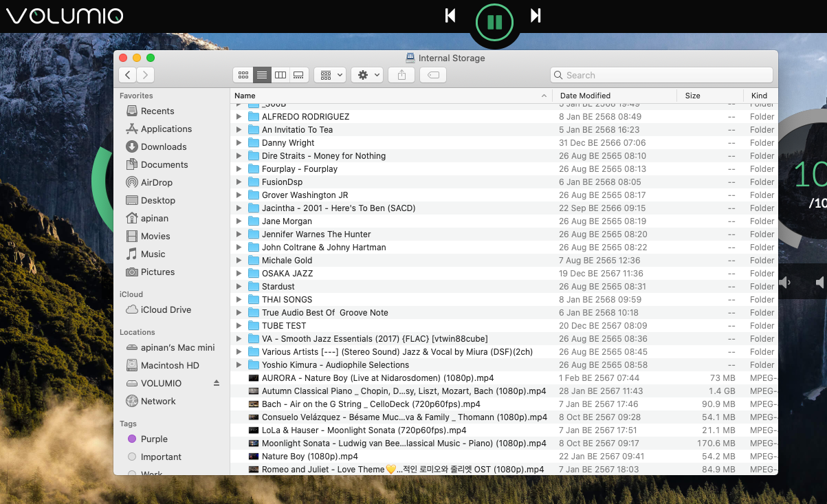Switch to icon view

[x=243, y=75]
